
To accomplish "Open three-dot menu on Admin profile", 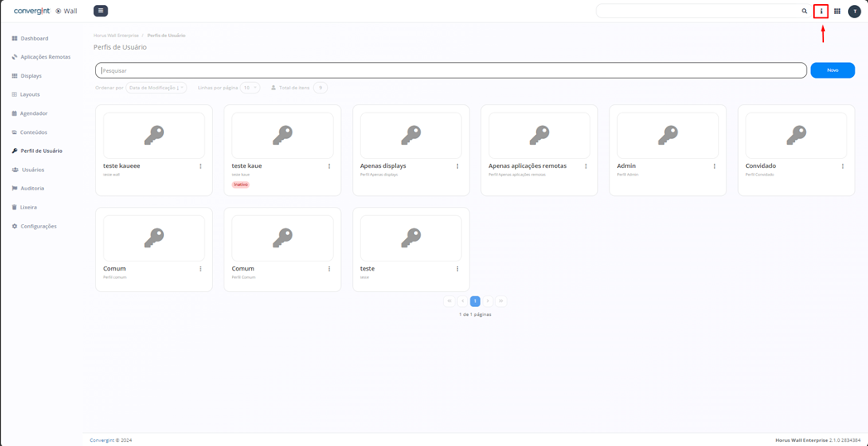I will point(715,166).
